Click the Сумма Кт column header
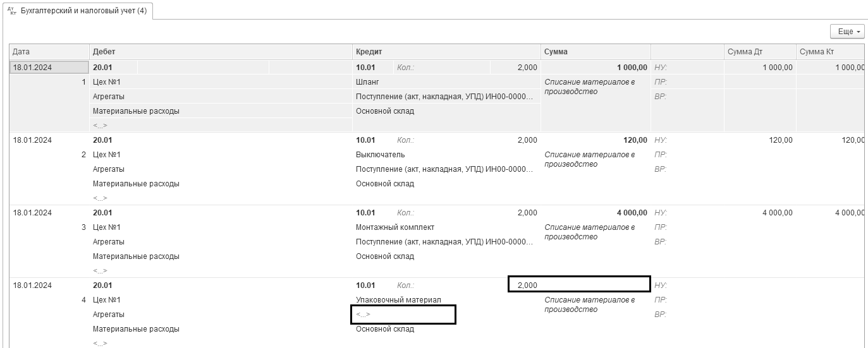Viewport: 868px width, 348px height. coord(830,52)
